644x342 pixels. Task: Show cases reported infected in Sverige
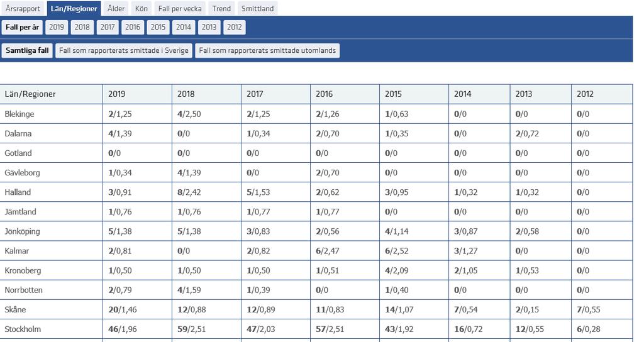coord(124,50)
